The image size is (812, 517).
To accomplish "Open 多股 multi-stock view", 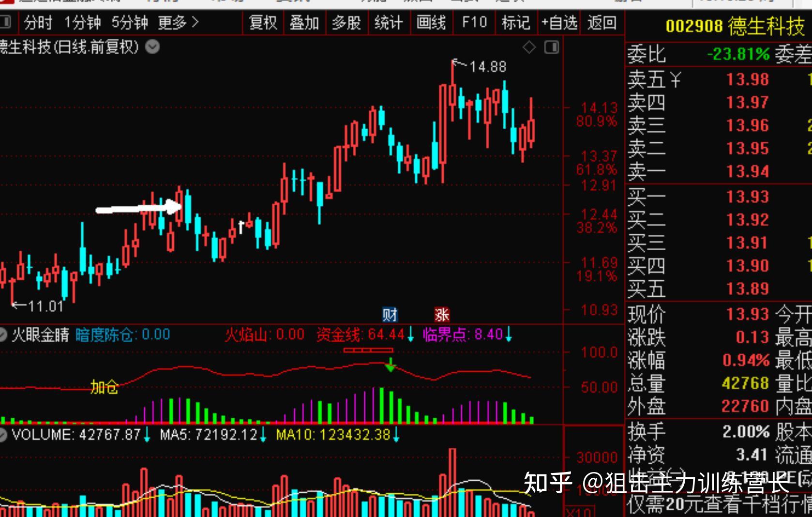I will (346, 22).
